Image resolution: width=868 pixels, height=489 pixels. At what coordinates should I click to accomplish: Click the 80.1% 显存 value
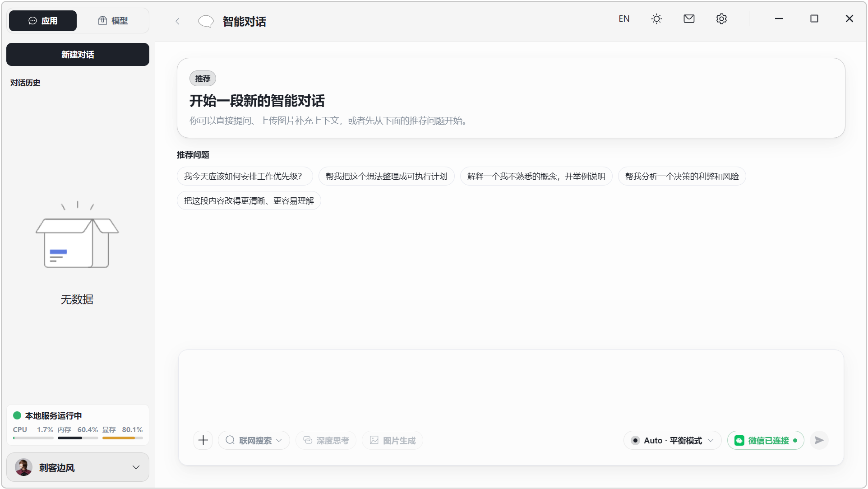pyautogui.click(x=132, y=430)
